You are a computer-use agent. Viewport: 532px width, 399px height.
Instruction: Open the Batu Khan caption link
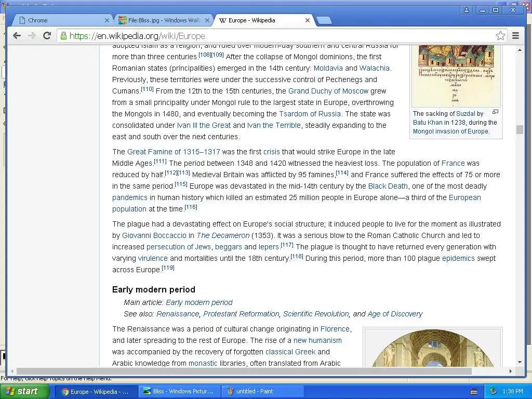click(x=428, y=123)
